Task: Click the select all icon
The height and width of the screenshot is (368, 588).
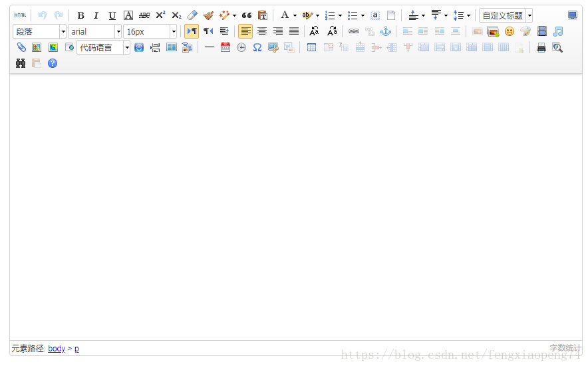Action: coord(375,15)
